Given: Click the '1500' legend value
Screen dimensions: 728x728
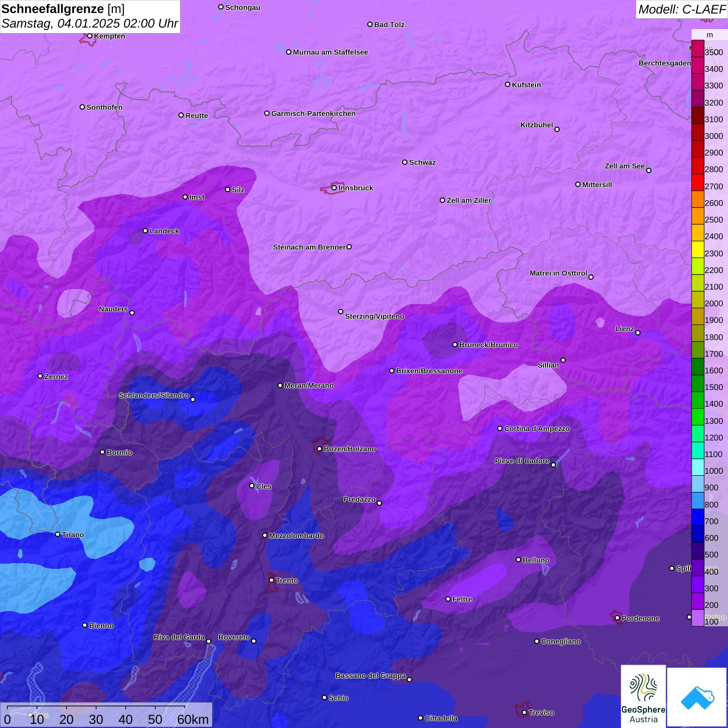Looking at the screenshot, I should point(713,387).
